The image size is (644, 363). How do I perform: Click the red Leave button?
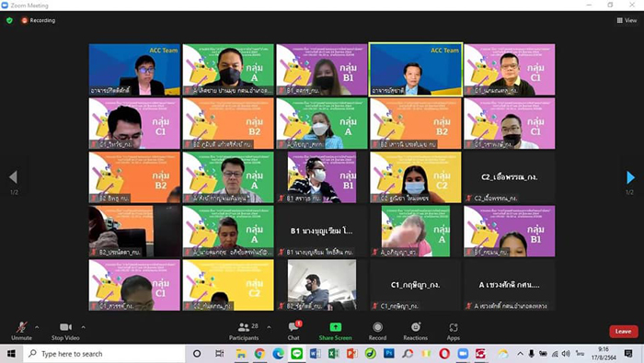coord(623,332)
